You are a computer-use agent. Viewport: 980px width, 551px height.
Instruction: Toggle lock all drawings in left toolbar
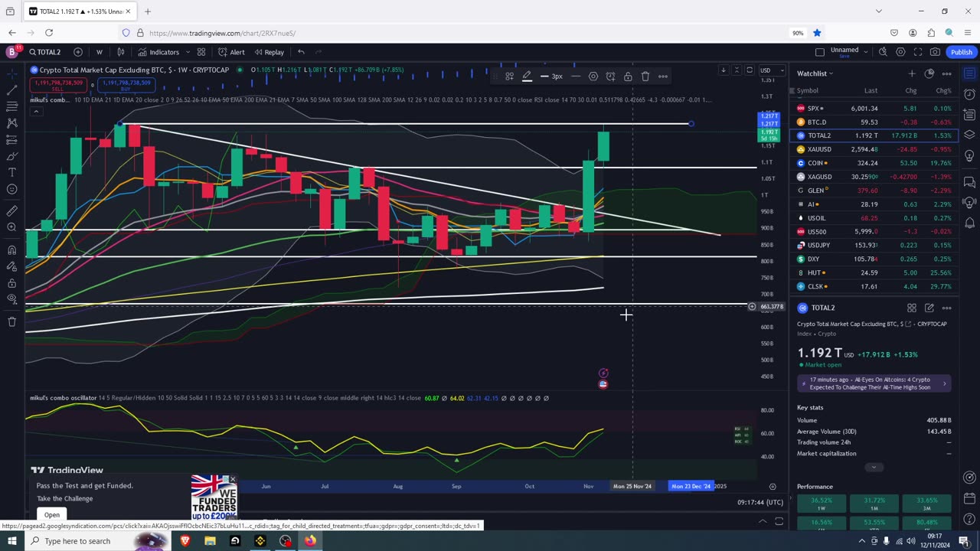click(x=11, y=282)
